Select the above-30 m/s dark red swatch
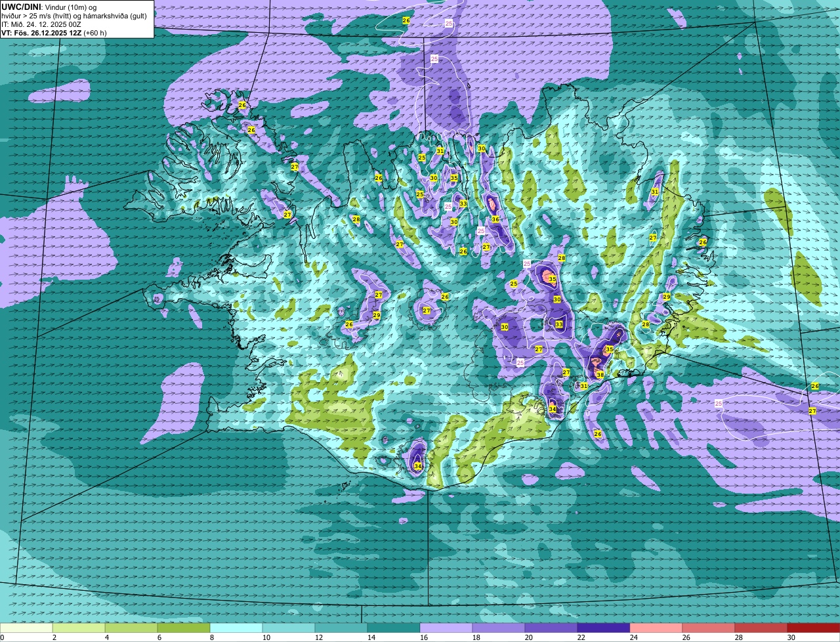Screen dimensions: 840x642 point(814,628)
